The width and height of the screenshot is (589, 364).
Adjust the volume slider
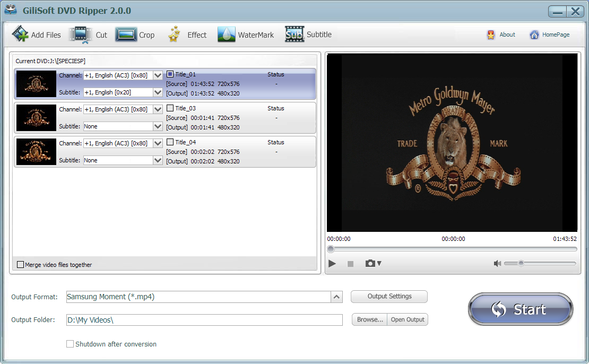click(x=521, y=263)
